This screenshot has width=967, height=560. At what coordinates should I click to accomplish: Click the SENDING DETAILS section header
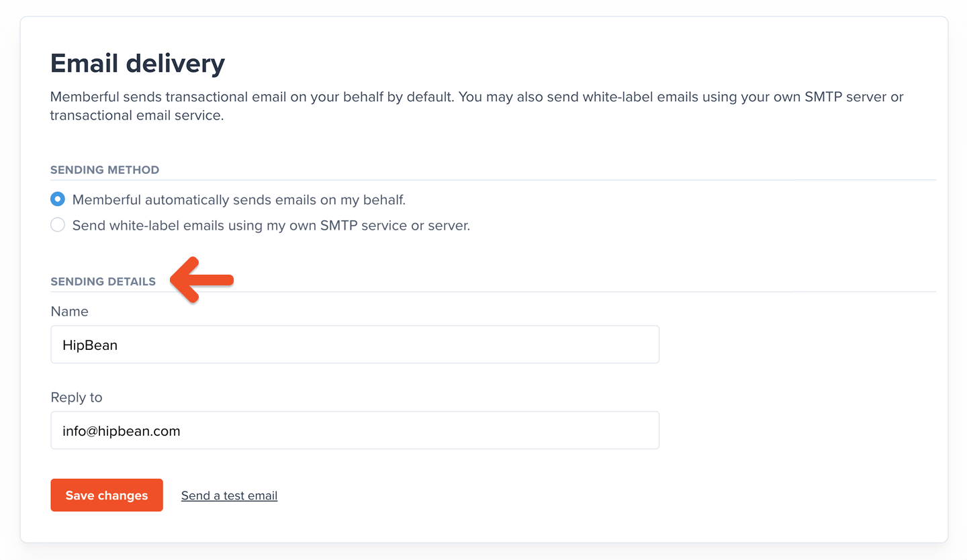(103, 281)
